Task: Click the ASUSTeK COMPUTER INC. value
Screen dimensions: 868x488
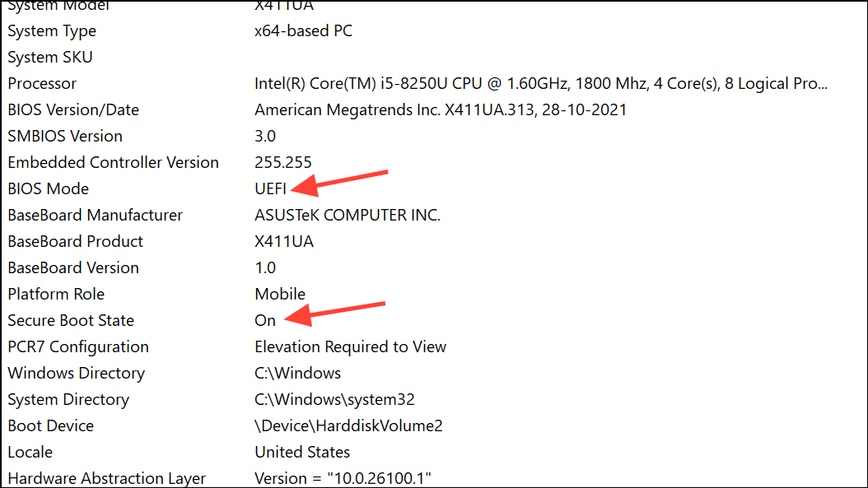Action: 348,216
